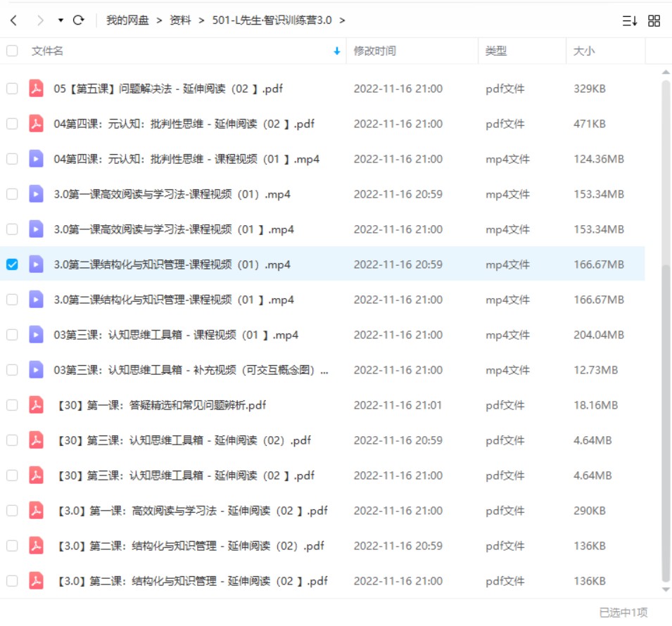Click the 124.36MB size cell
The image size is (672, 626).
(599, 159)
